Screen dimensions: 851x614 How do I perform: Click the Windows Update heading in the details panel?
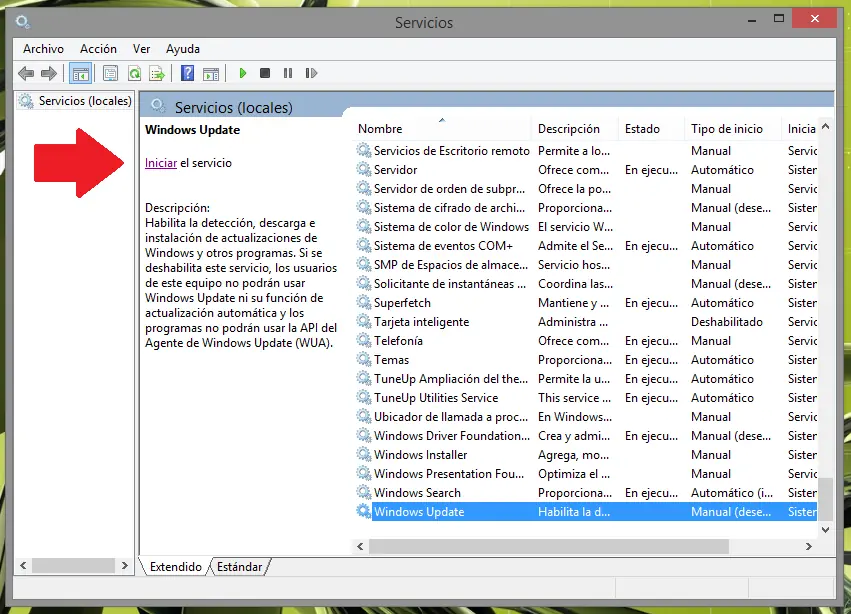click(192, 130)
